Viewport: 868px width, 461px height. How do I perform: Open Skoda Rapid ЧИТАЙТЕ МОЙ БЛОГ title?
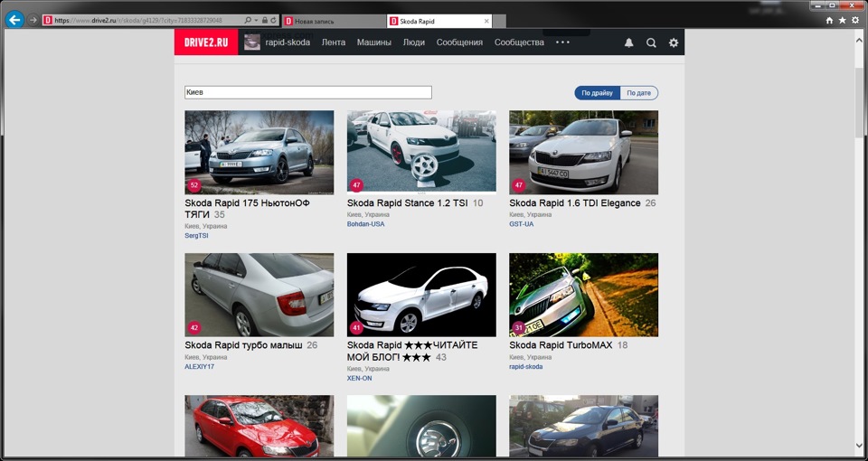(412, 351)
